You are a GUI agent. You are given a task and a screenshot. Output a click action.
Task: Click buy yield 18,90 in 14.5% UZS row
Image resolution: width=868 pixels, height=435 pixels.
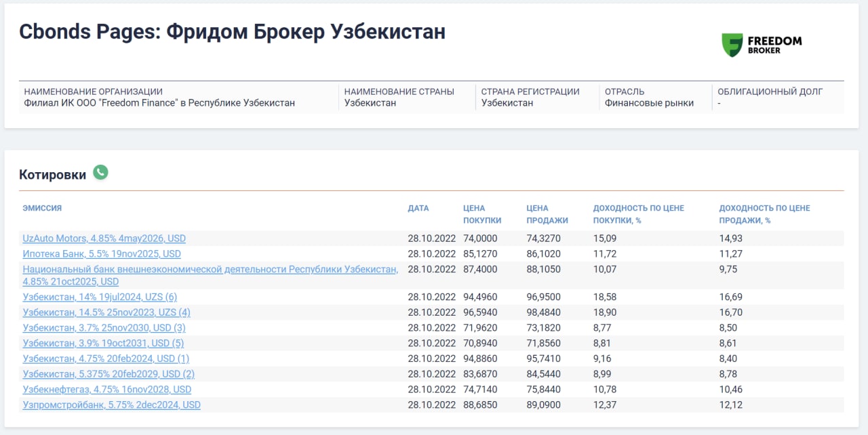click(x=605, y=312)
